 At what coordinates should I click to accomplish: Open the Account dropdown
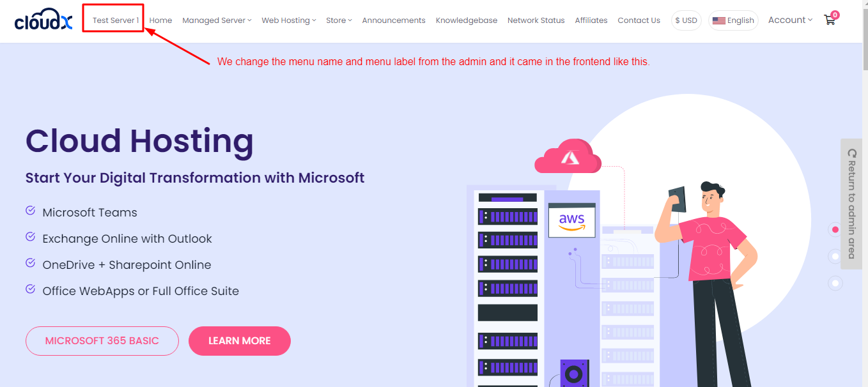tap(790, 20)
